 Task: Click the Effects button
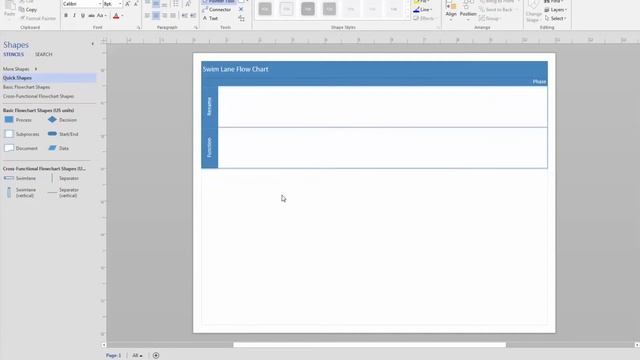pos(424,18)
